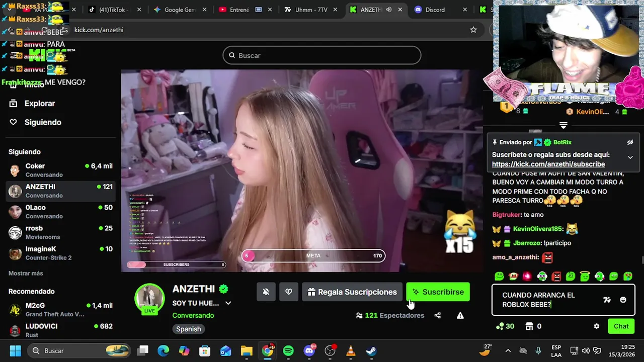Open recommended channel LUDOVICI
Screen dimensions: 644x362
point(60,330)
